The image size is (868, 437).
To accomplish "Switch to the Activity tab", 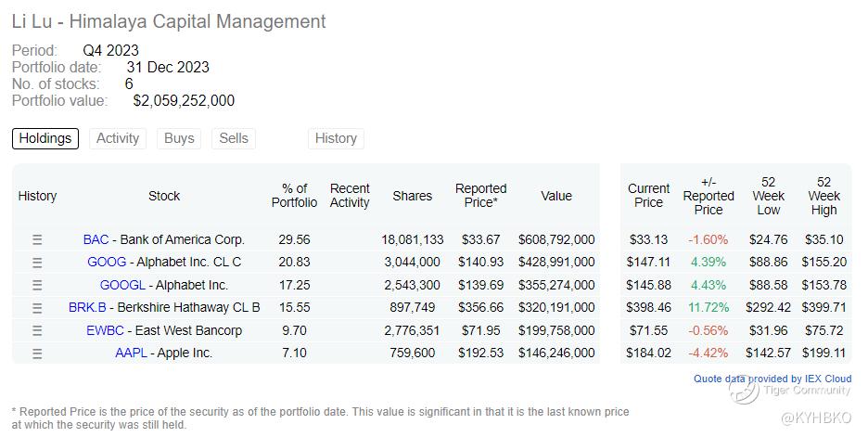I will (x=118, y=138).
